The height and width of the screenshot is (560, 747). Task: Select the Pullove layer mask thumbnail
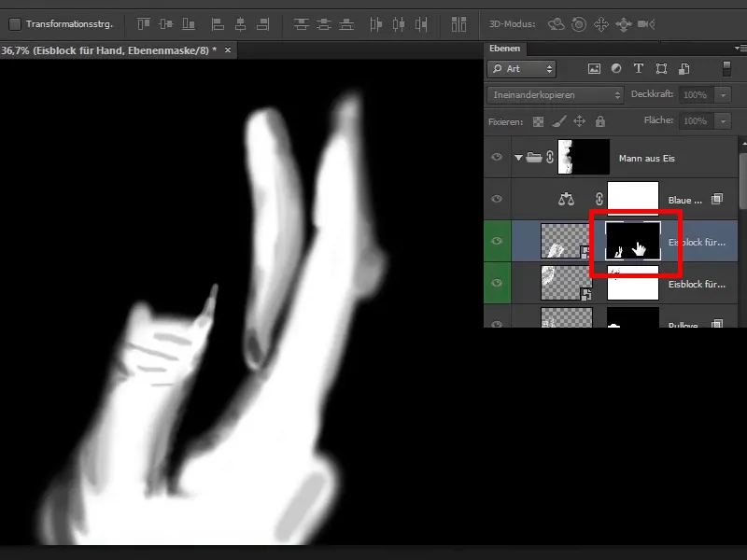[633, 317]
